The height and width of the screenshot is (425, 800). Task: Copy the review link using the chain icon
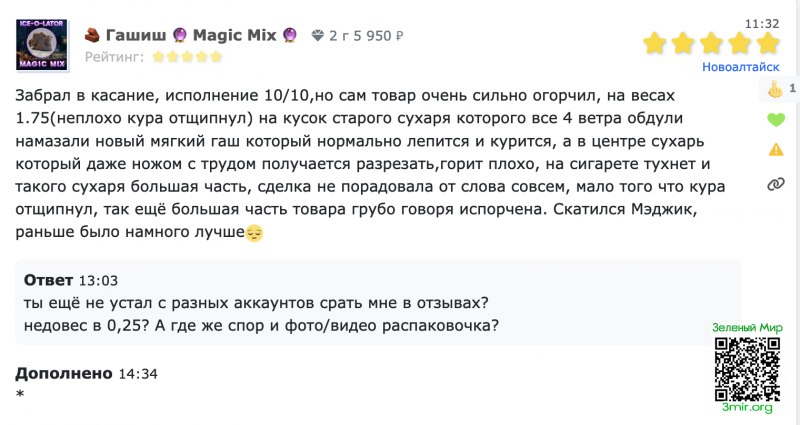pyautogui.click(x=775, y=184)
